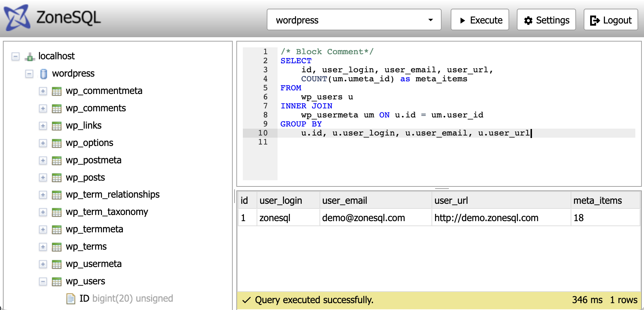
Task: Click the INNER JOIN line in editor
Action: tap(306, 106)
